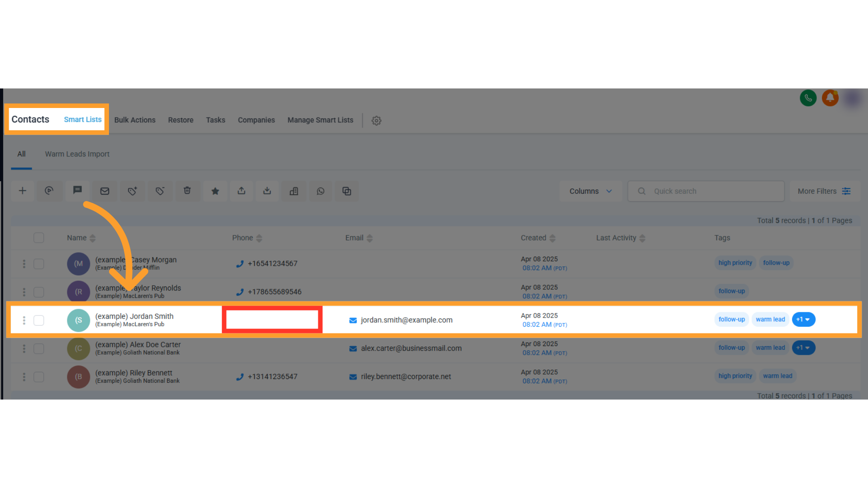Viewport: 868px width, 488px height.
Task: Sort by the Name column arrows
Action: 93,238
